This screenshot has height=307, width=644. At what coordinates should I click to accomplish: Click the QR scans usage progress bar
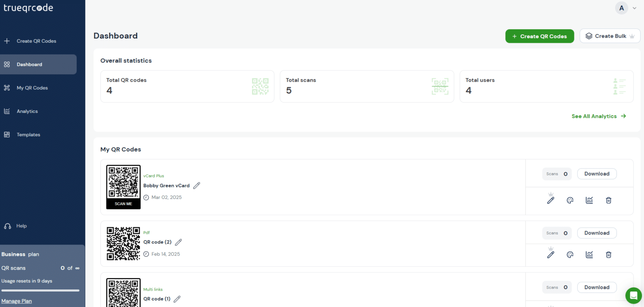coord(40,290)
